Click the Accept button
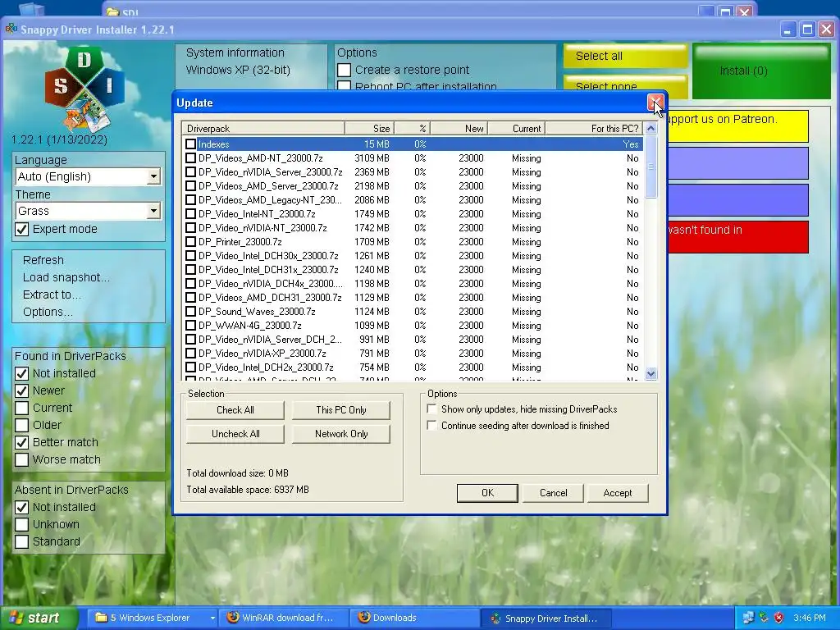Image resolution: width=840 pixels, height=630 pixels. [x=618, y=493]
